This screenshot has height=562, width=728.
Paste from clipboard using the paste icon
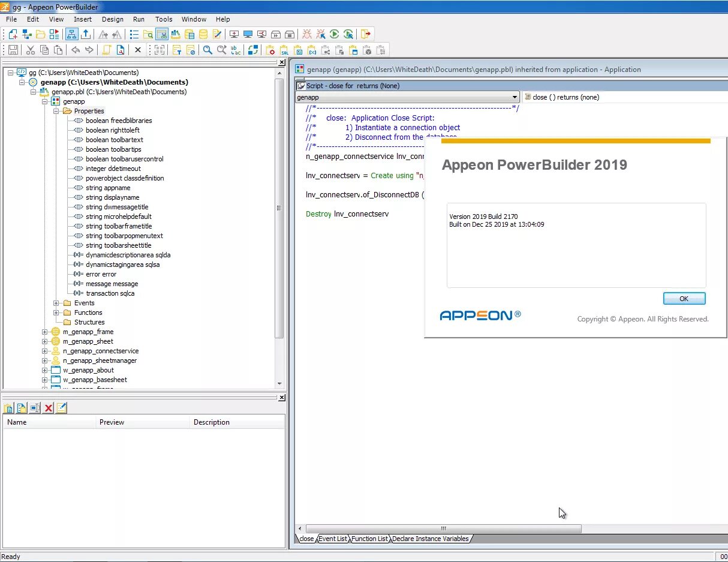tap(57, 50)
